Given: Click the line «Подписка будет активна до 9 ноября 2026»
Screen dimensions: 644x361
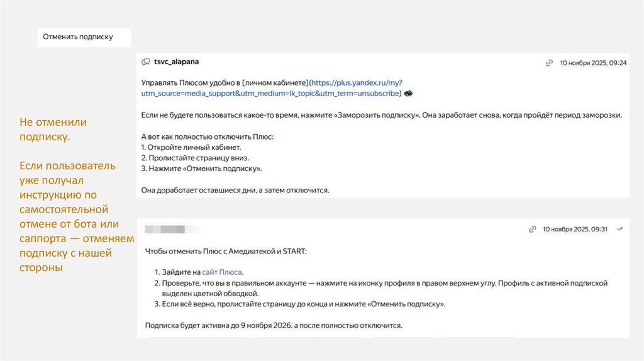Looking at the screenshot, I should pyautogui.click(x=273, y=326).
